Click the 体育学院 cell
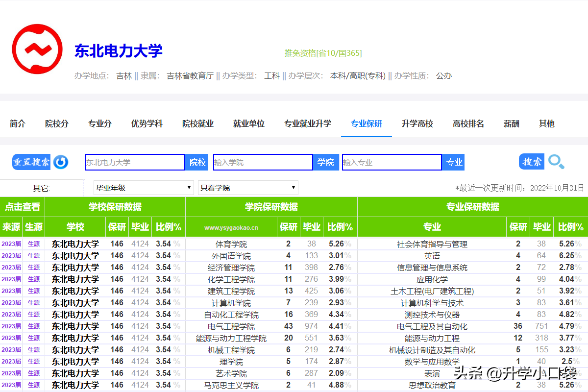Image resolution: width=588 pixels, height=392 pixels. [231, 244]
